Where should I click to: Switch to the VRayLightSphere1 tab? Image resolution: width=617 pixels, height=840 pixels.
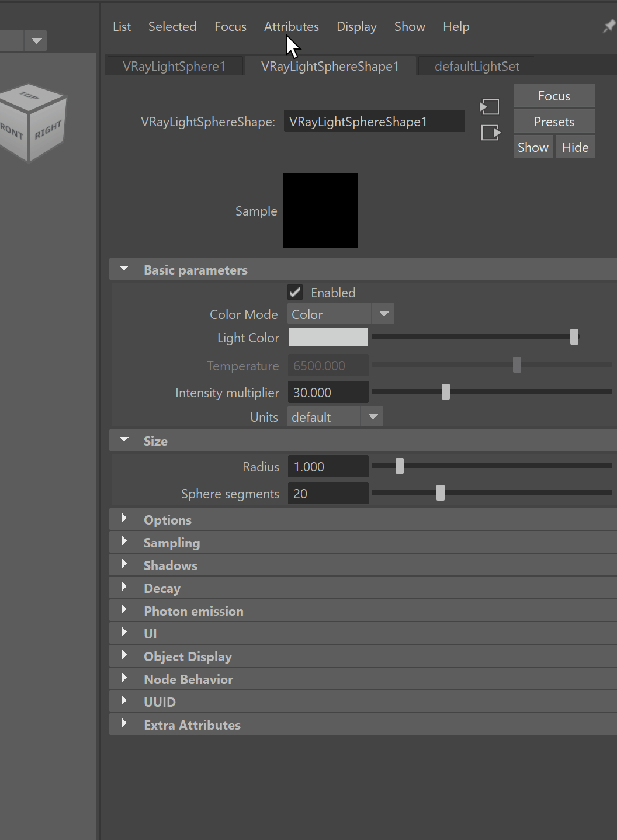pos(174,66)
